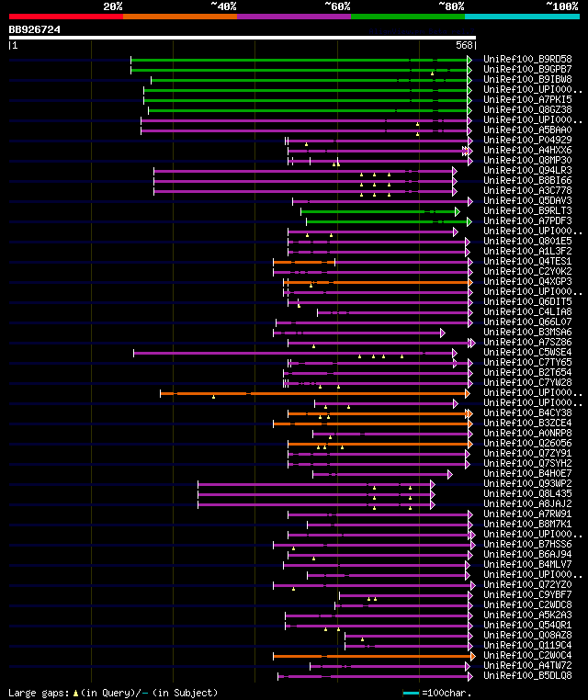Select the UniRef100_Q93WP2 label

pyautogui.click(x=527, y=484)
